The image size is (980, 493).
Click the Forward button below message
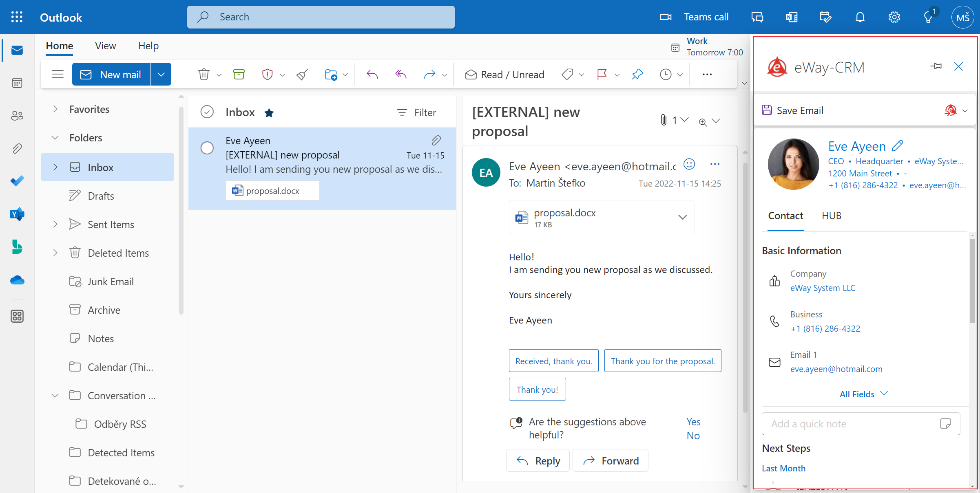(x=611, y=460)
